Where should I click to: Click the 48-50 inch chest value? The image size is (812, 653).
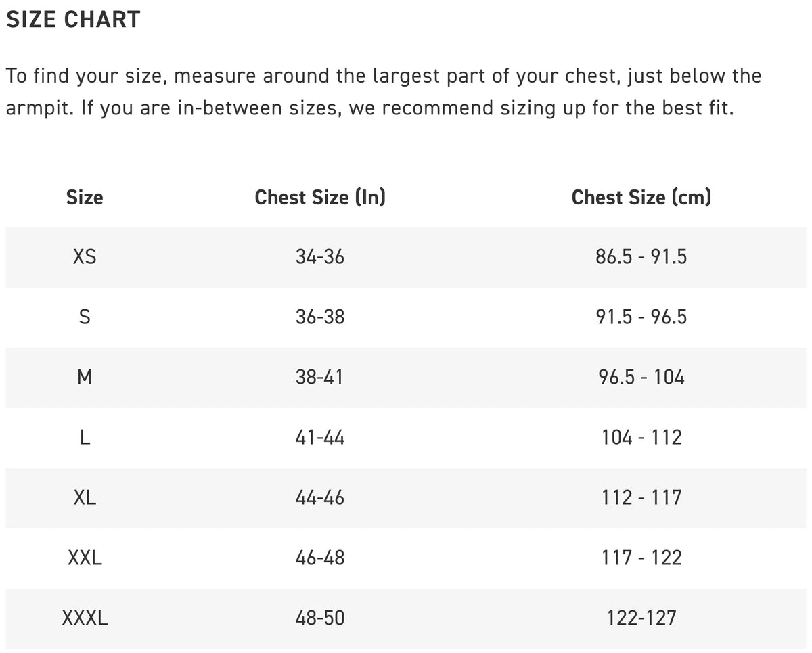point(320,618)
